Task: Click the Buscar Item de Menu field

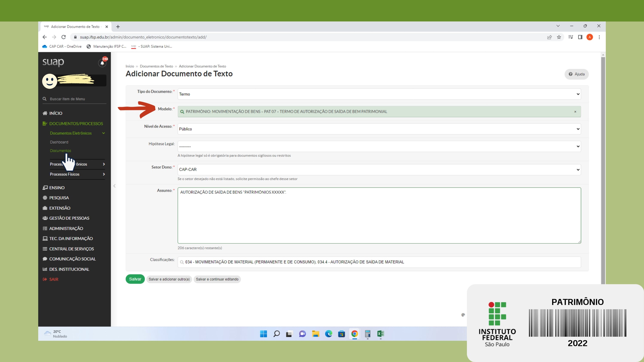Action: tap(74, 99)
